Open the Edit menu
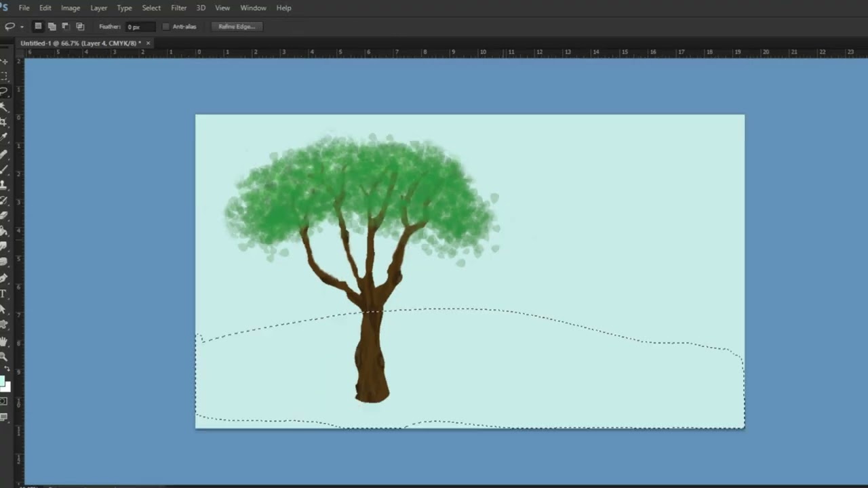868x488 pixels. [x=45, y=8]
